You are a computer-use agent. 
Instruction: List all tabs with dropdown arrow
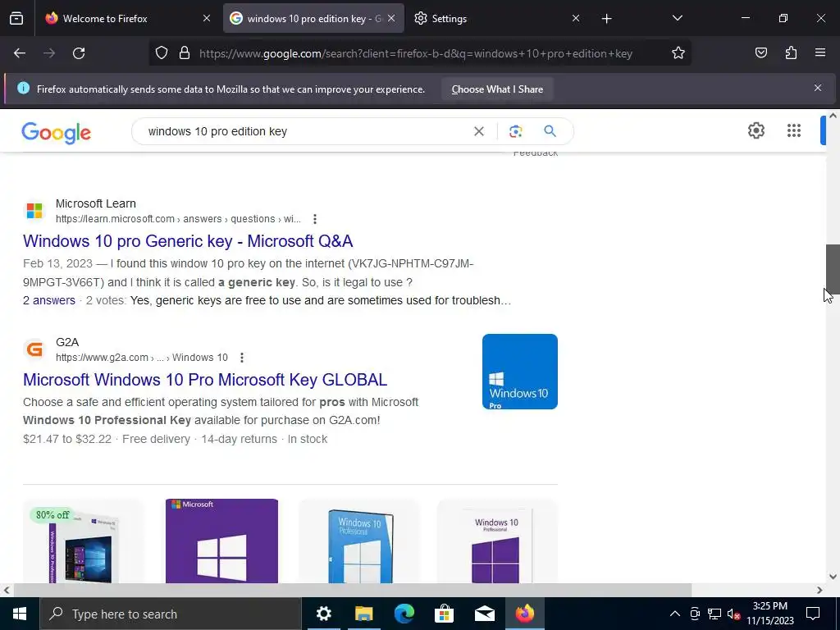pyautogui.click(x=677, y=19)
